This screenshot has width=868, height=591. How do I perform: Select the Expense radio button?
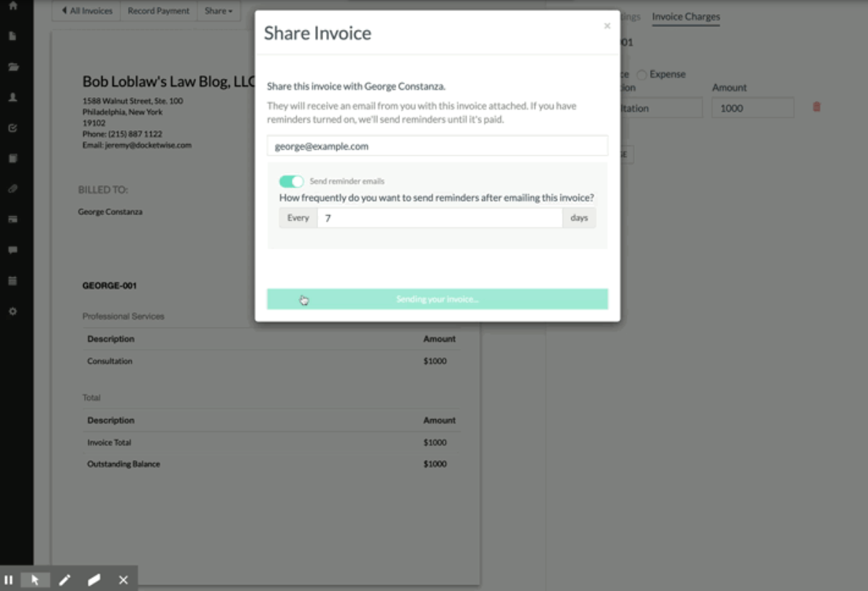coord(641,75)
